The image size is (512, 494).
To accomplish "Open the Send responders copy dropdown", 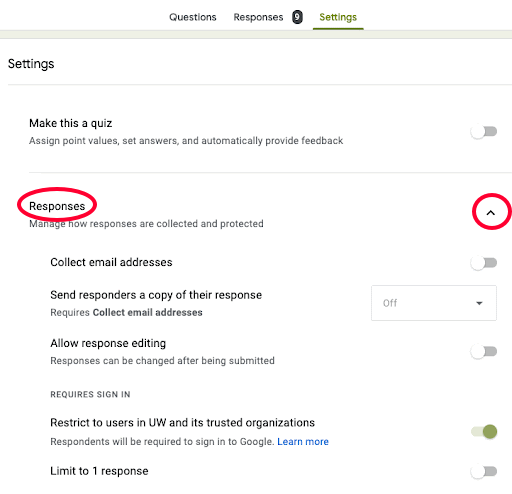I will (x=434, y=303).
